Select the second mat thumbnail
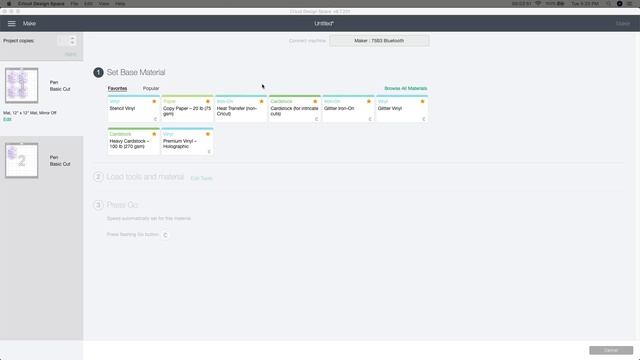640x360 pixels. (22, 160)
